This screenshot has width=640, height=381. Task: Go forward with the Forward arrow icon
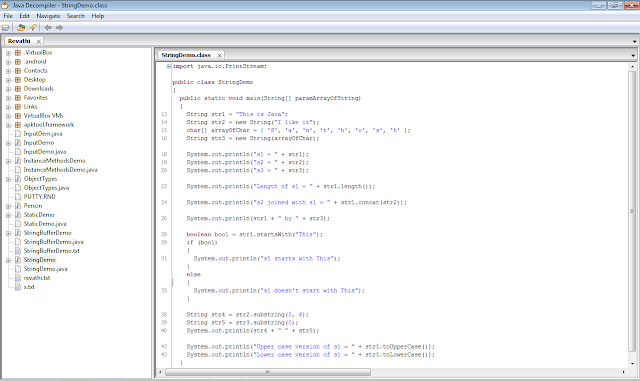[59, 27]
